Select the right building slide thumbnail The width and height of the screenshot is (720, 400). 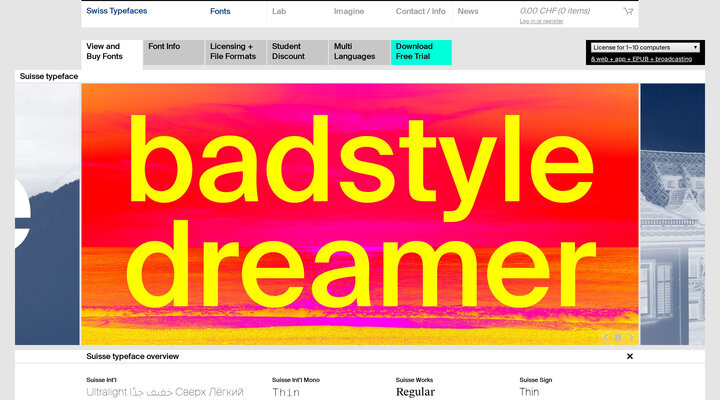pyautogui.click(x=673, y=214)
